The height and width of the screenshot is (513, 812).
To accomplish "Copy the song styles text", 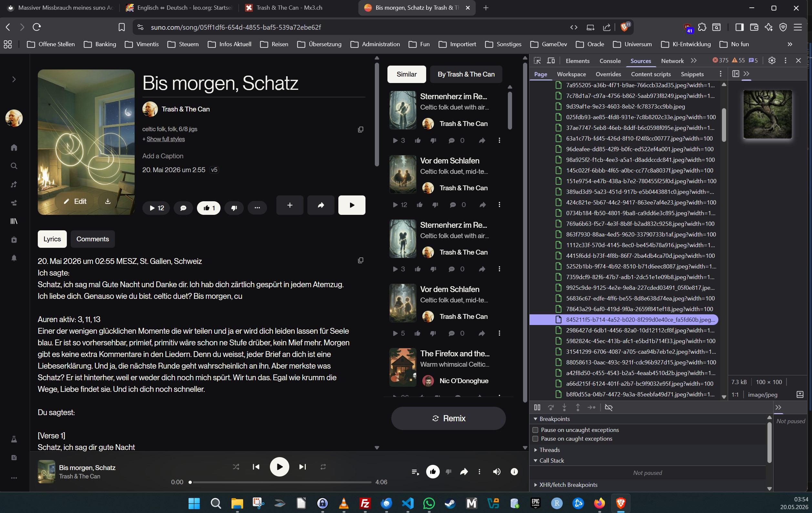I will pos(361,130).
